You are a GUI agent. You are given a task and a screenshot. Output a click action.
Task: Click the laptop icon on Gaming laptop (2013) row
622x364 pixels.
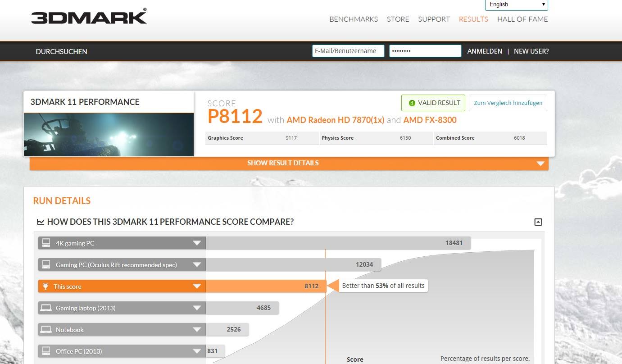click(x=46, y=308)
